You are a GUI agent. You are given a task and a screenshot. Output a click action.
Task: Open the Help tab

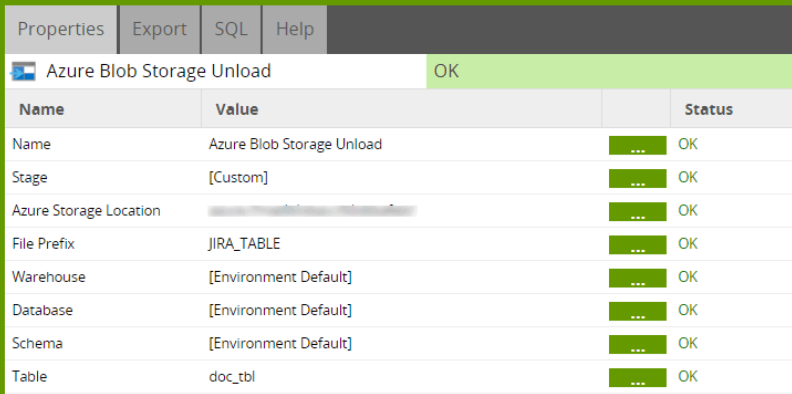point(295,29)
